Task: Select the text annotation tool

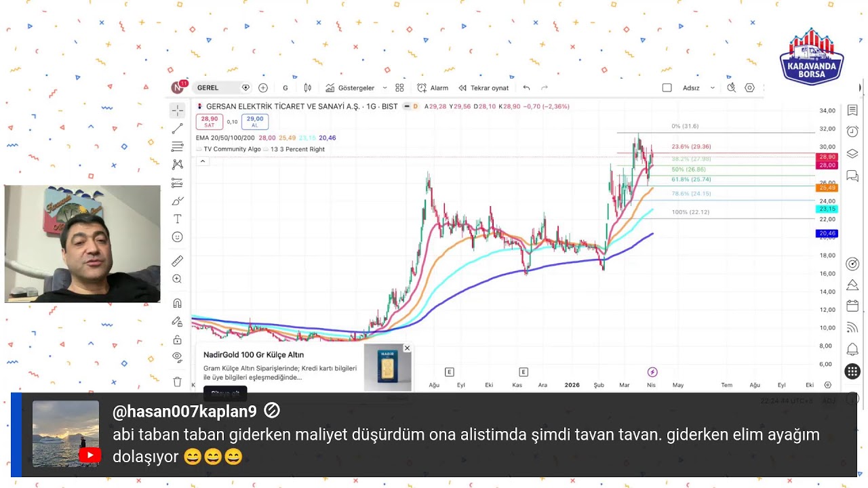Action: (177, 219)
